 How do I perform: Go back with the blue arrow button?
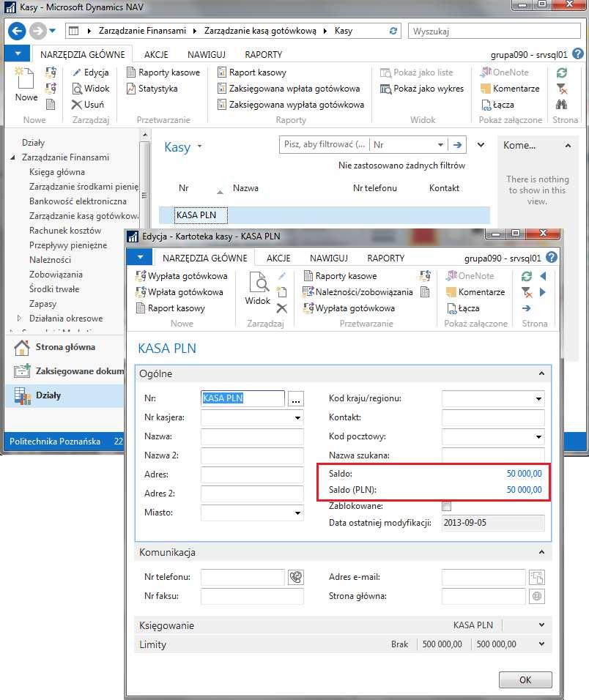click(x=17, y=31)
